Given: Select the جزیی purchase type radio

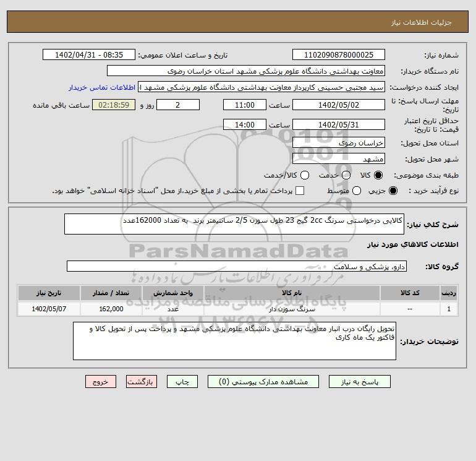Looking at the screenshot, I should pyautogui.click(x=393, y=191).
